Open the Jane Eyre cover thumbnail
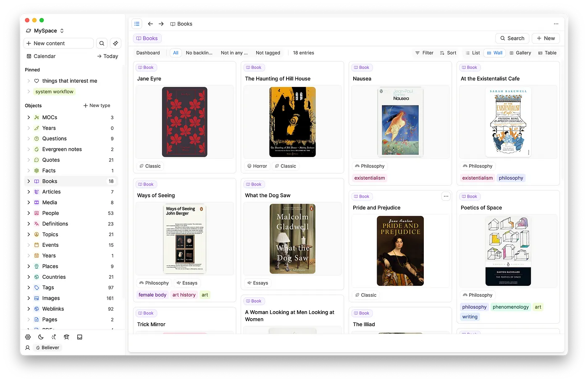 coord(185,122)
